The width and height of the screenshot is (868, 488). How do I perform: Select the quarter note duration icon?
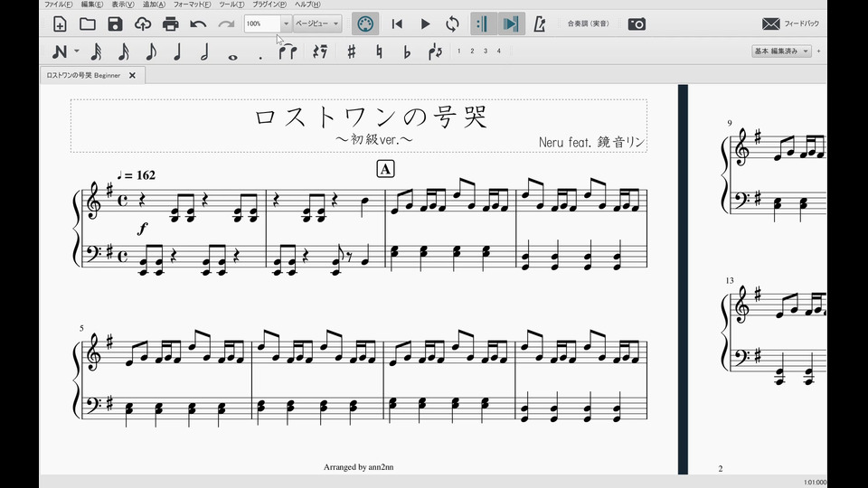pos(177,52)
